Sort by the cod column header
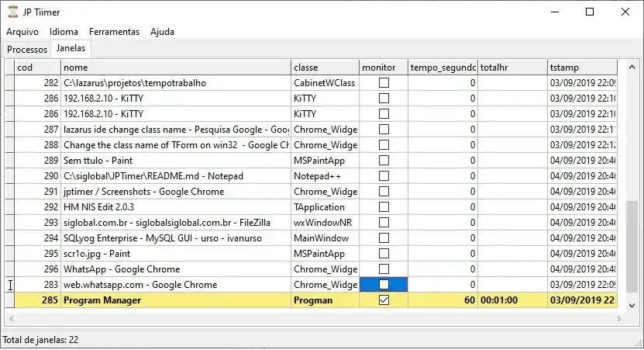644x350 pixels. tap(38, 68)
